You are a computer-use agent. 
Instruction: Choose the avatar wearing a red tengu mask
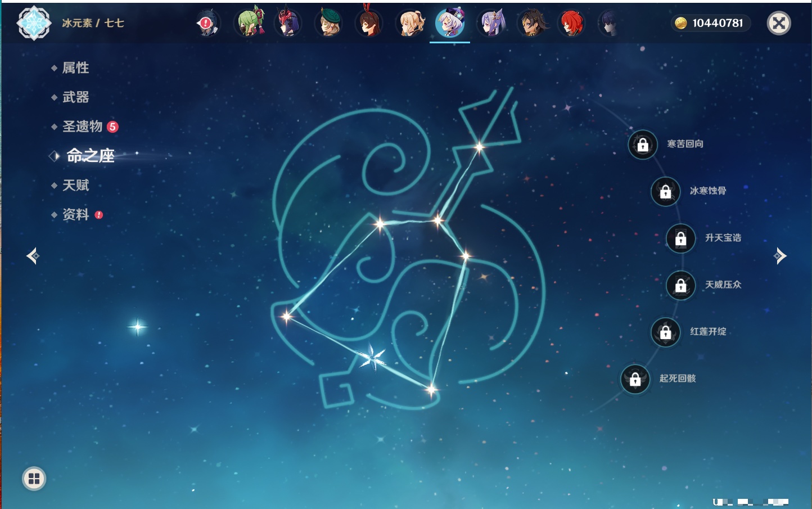[288, 23]
